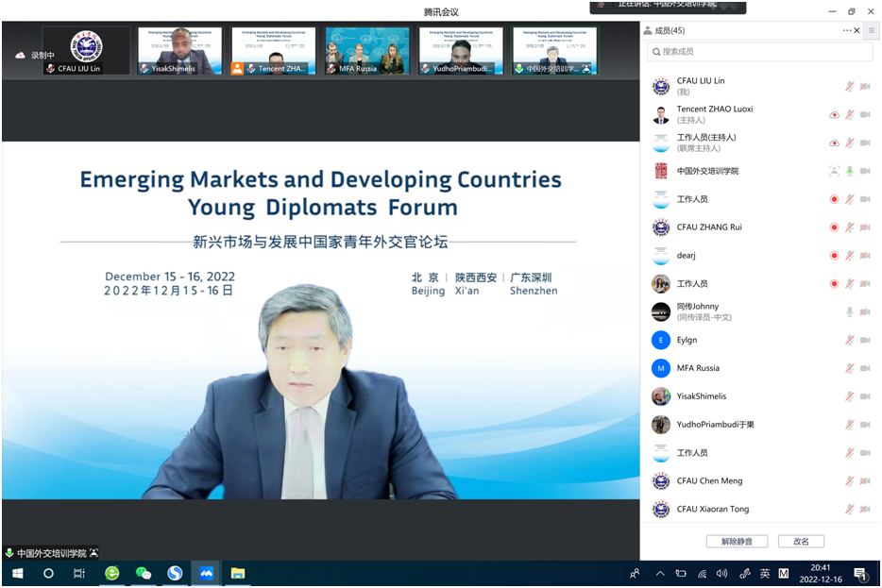This screenshot has height=588, width=882.
Task: Click camera icon beside MFA Russia in member list
Action: pos(865,368)
